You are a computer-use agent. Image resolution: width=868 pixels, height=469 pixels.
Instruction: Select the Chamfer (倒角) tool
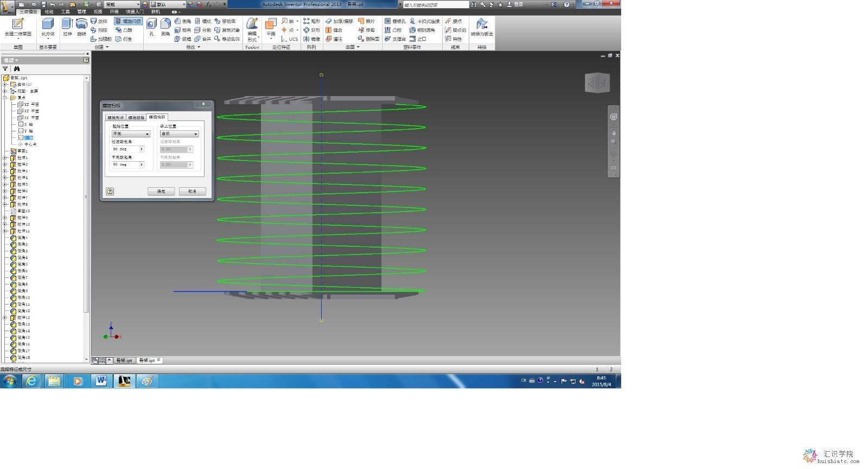pos(183,21)
